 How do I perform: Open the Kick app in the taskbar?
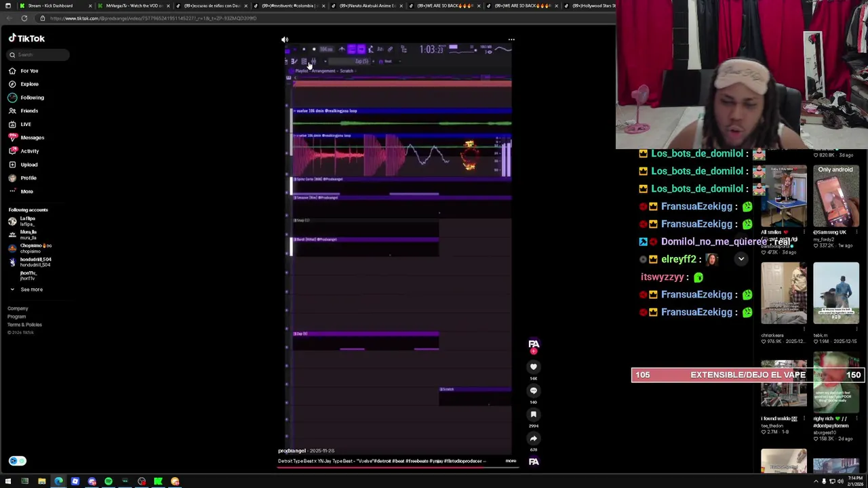158,481
